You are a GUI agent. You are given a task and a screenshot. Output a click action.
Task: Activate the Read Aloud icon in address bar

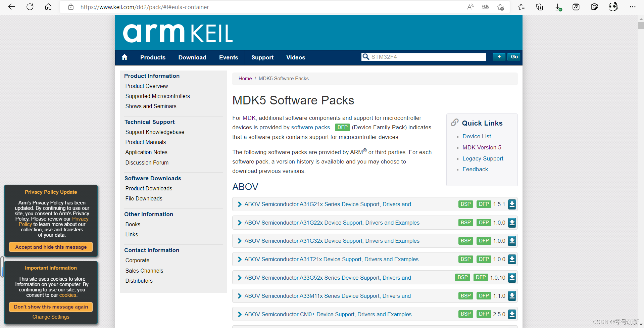tap(470, 7)
